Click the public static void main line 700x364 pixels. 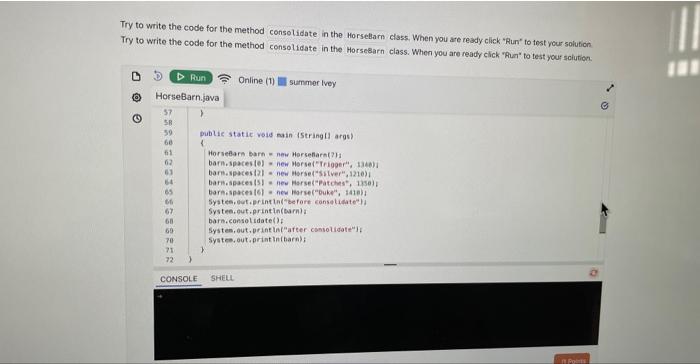coord(276,135)
